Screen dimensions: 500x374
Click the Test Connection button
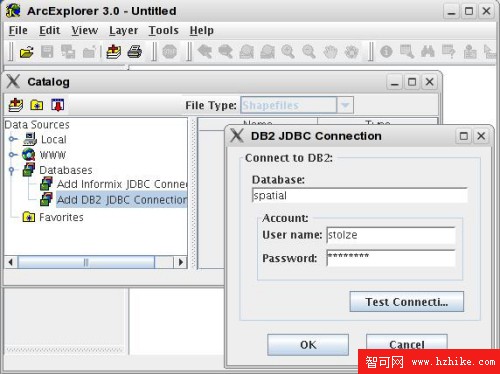point(407,302)
